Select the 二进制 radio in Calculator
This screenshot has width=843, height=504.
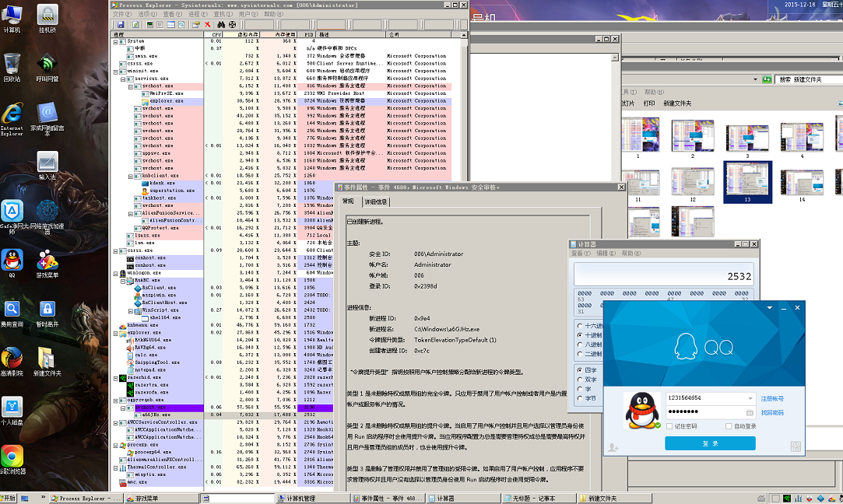click(x=580, y=354)
